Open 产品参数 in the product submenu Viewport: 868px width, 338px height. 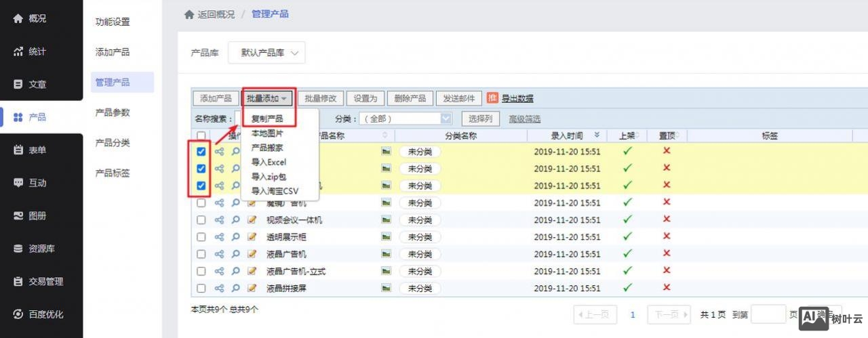[113, 112]
